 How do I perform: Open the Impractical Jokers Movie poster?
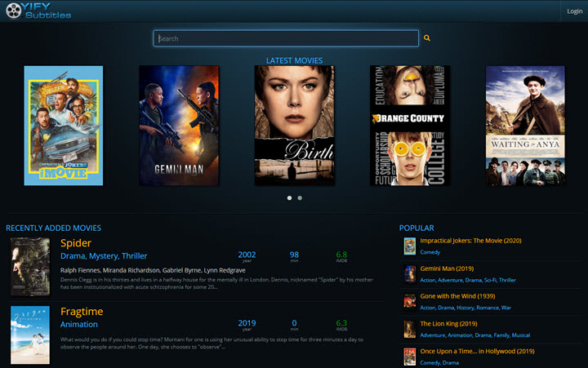pos(64,126)
